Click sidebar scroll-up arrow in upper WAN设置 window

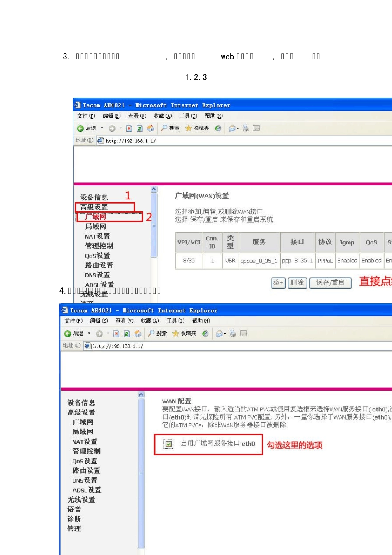(x=154, y=190)
